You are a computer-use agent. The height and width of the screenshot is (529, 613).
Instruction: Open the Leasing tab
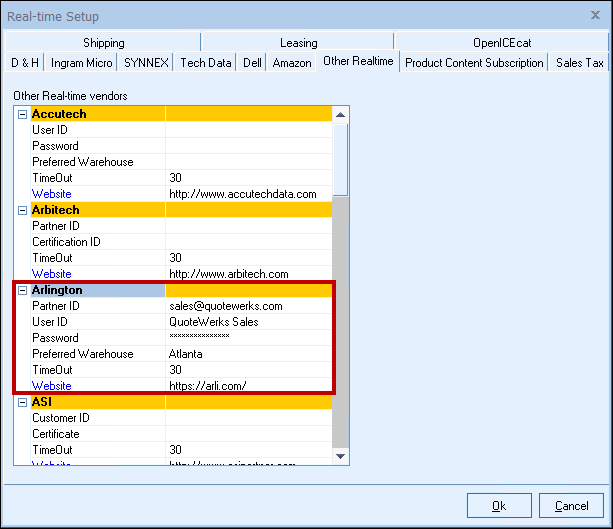click(x=298, y=42)
